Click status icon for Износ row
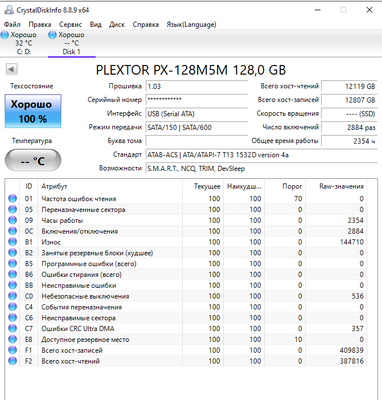 13,242
